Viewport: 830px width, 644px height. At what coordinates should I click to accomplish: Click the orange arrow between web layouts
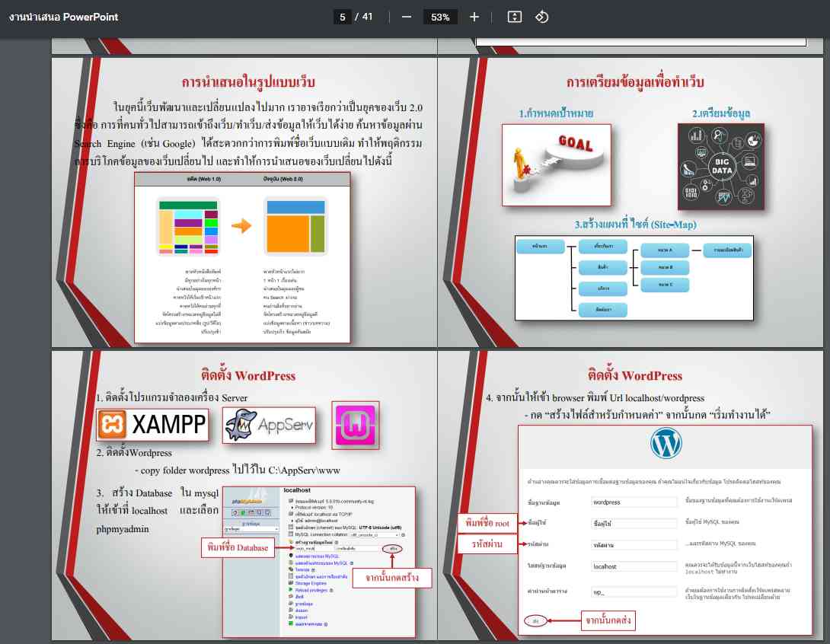(x=241, y=226)
